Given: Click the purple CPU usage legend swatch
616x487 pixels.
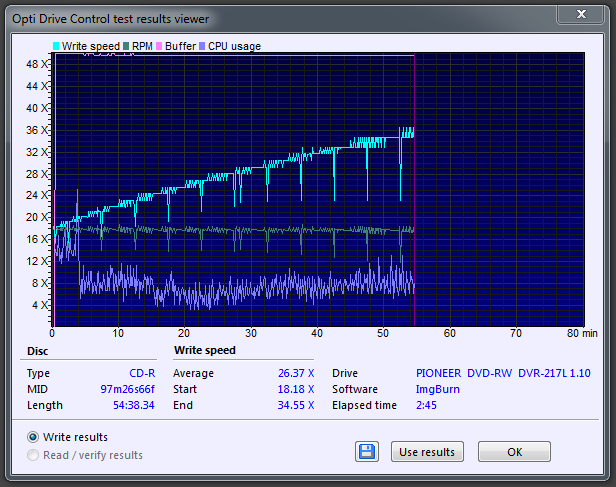Looking at the screenshot, I should (x=202, y=46).
